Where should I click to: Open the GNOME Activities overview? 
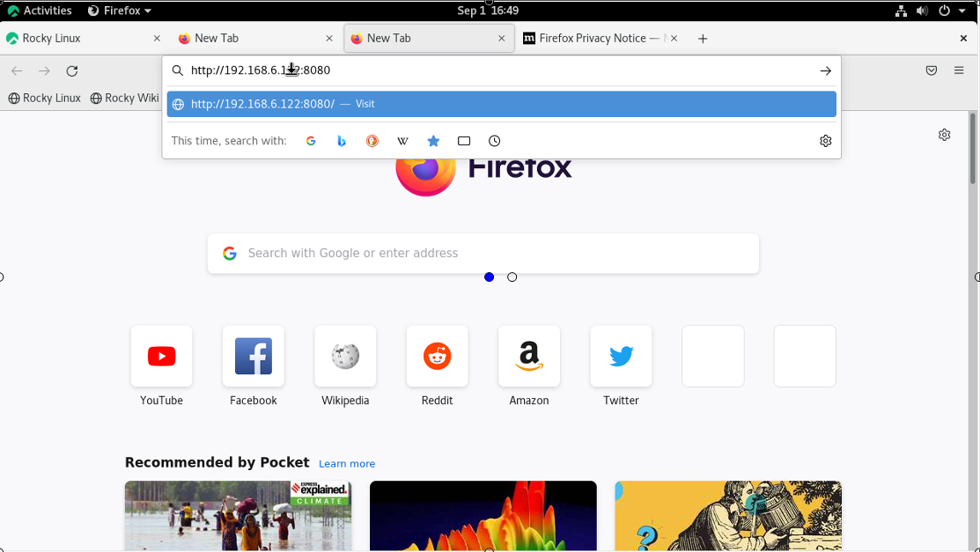40,11
